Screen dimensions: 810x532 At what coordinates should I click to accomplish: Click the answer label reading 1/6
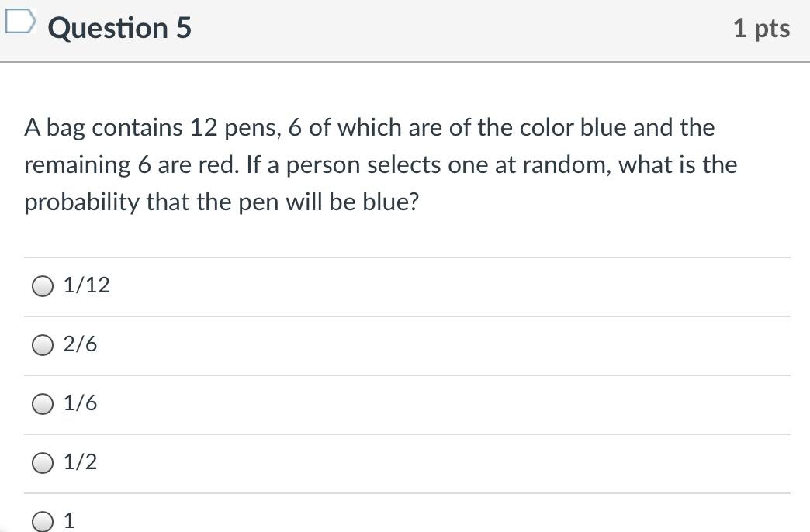(81, 403)
